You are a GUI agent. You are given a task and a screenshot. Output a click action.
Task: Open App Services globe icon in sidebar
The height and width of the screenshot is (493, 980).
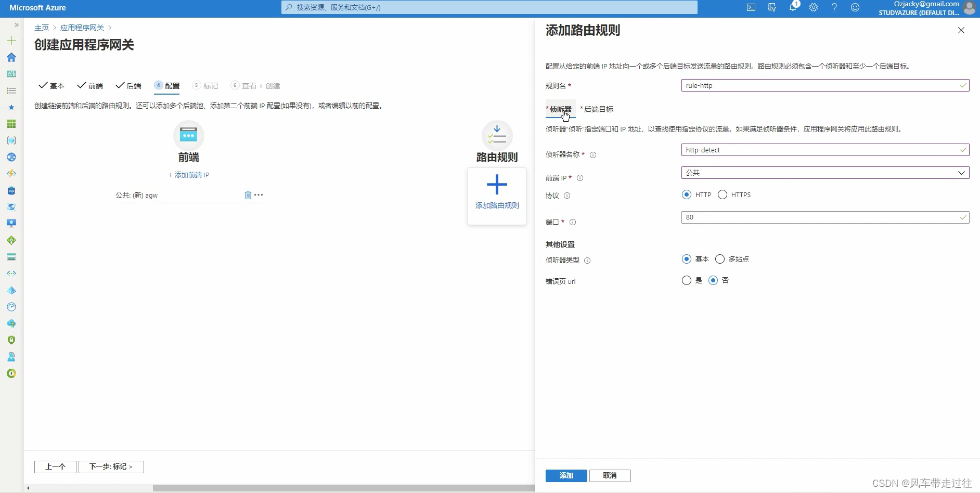[x=11, y=157]
